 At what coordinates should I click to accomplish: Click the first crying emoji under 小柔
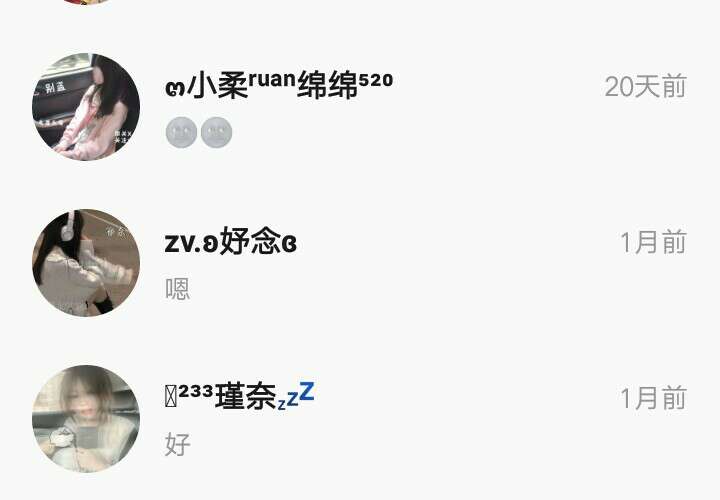tap(181, 132)
